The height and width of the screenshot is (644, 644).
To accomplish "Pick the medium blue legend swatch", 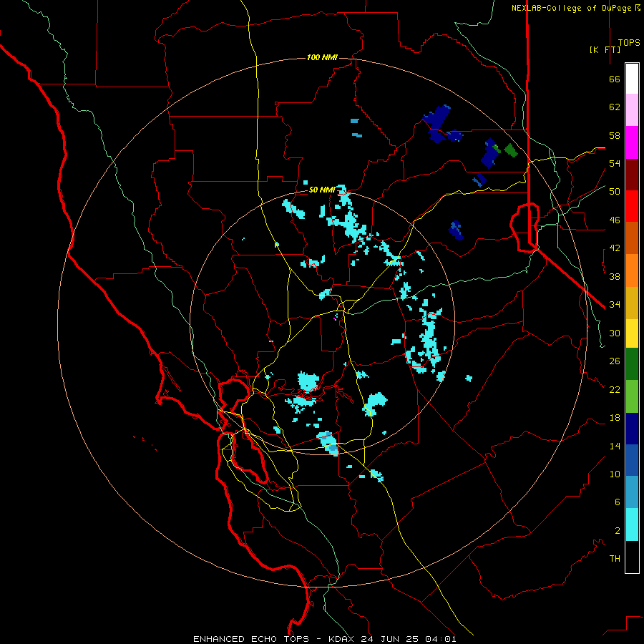I will pyautogui.click(x=632, y=460).
